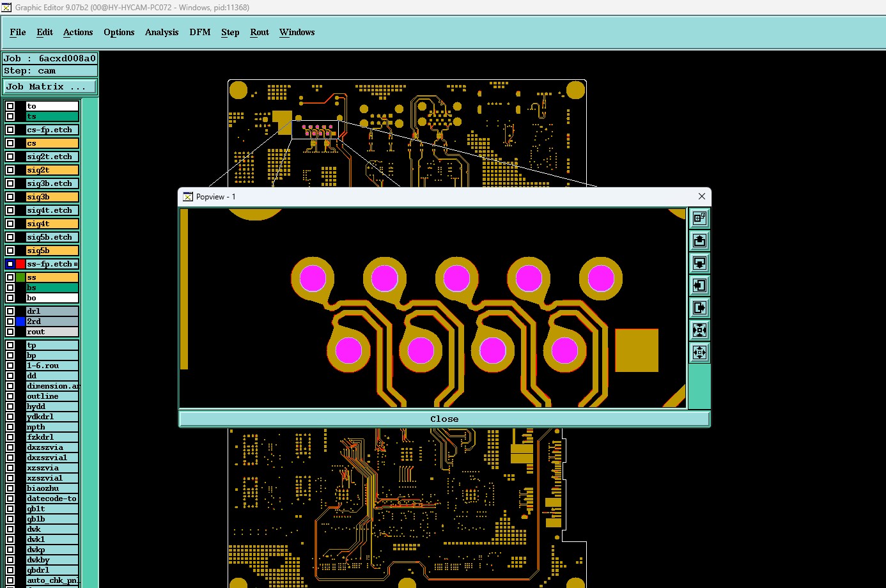Click the Job name field 6acxd008a0

pos(51,58)
